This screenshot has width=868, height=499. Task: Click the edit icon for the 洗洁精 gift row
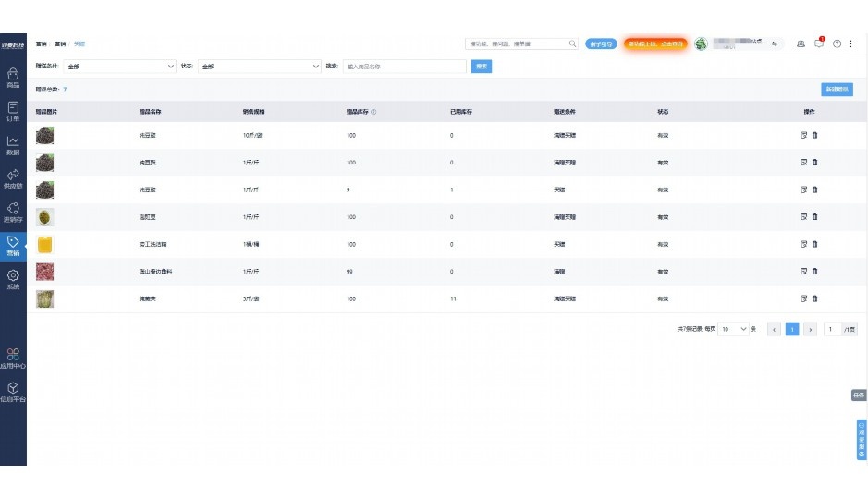pos(803,244)
